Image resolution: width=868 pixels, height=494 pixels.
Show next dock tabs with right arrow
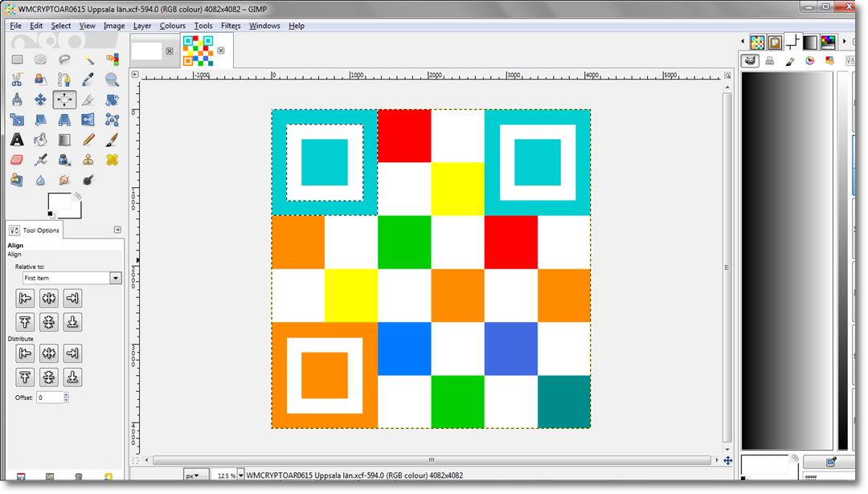click(x=844, y=41)
